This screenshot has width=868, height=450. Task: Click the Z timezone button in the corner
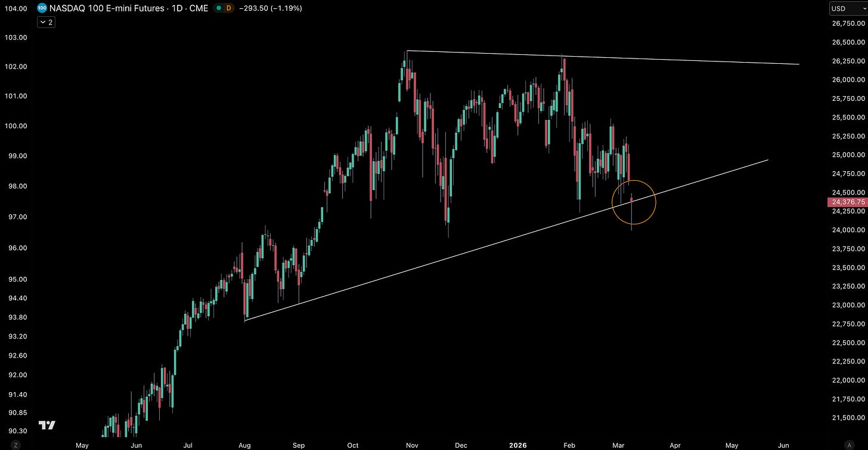click(x=17, y=445)
